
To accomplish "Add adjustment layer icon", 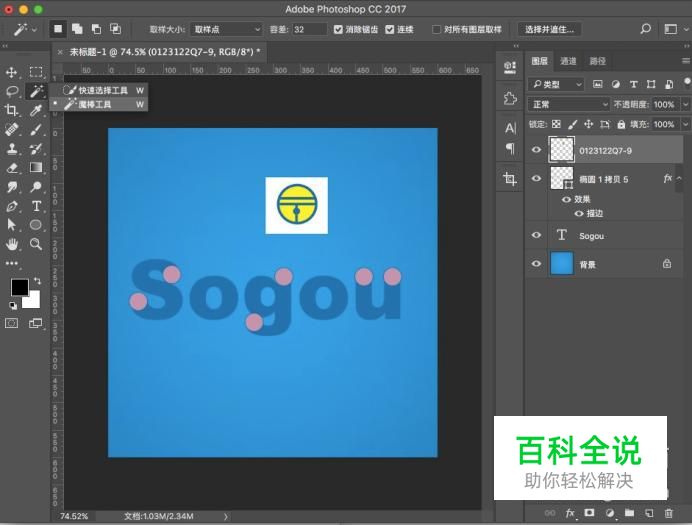I will [610, 513].
